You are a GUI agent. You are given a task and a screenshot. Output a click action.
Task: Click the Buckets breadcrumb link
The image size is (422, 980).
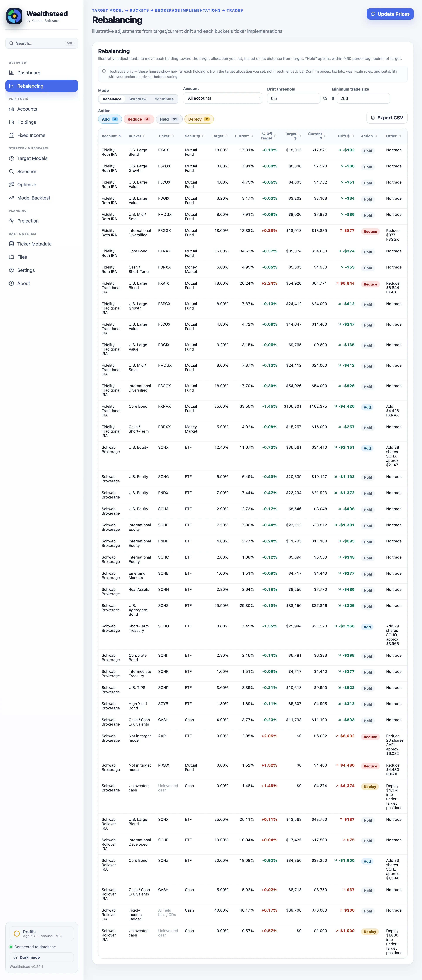tap(139, 10)
